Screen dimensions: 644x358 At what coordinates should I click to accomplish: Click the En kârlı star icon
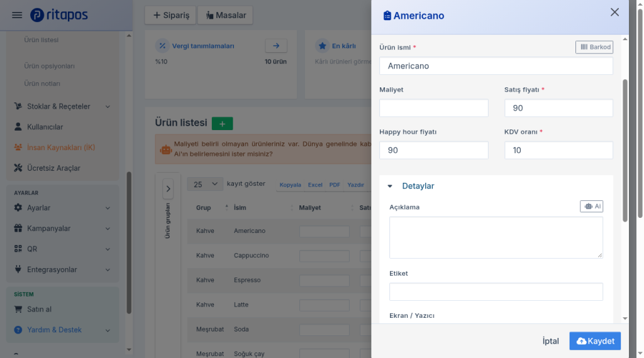pyautogui.click(x=323, y=46)
